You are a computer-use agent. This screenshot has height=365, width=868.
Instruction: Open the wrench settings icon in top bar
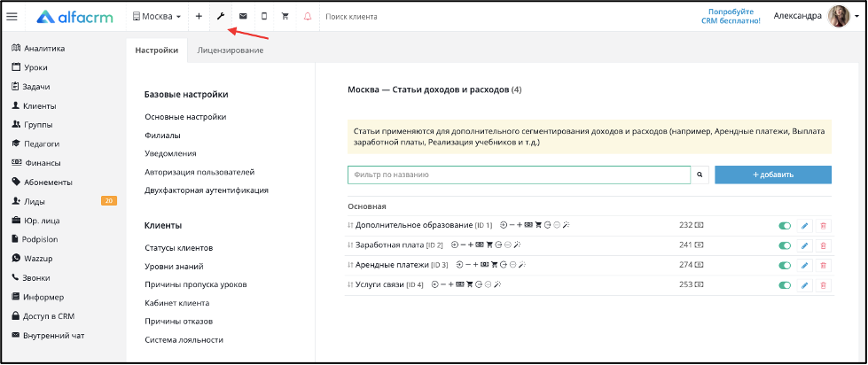[221, 16]
